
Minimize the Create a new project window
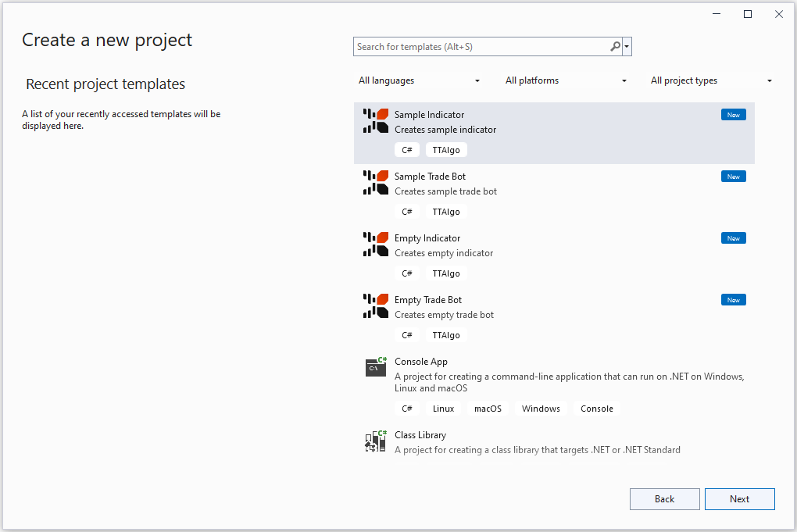(717, 14)
